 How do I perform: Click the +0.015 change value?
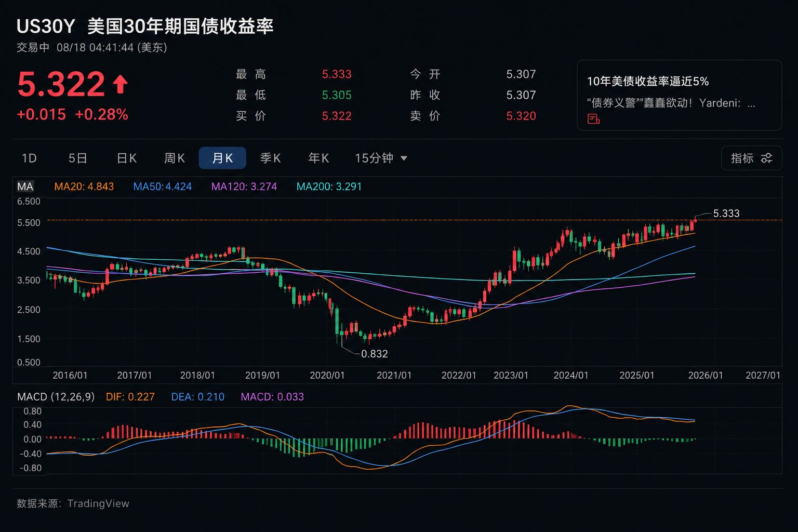pos(42,114)
